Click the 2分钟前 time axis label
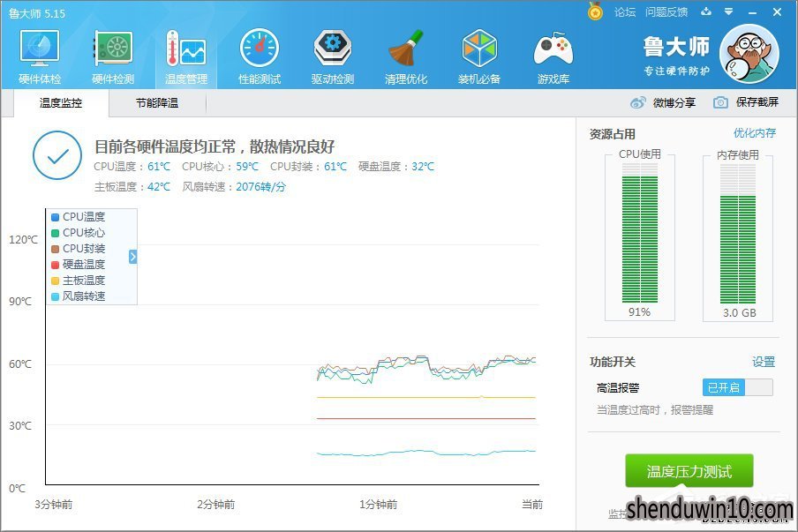Viewport: 798px width, 532px height. click(215, 505)
